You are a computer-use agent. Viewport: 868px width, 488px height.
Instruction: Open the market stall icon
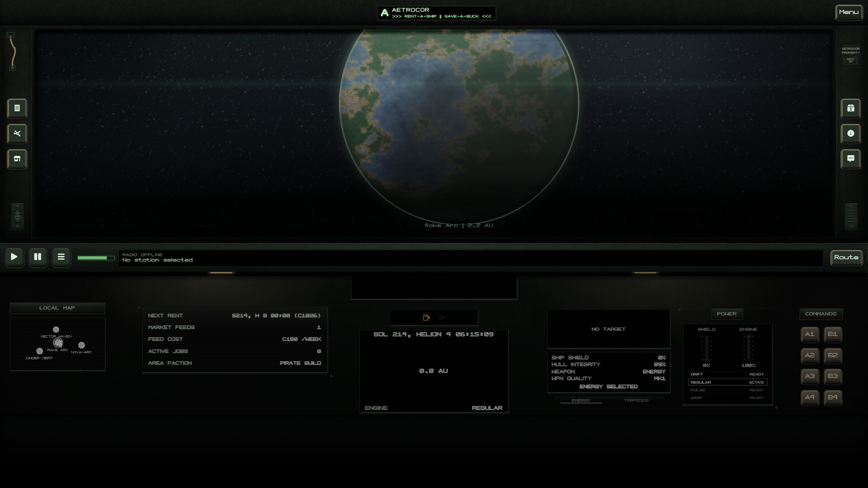click(17, 159)
